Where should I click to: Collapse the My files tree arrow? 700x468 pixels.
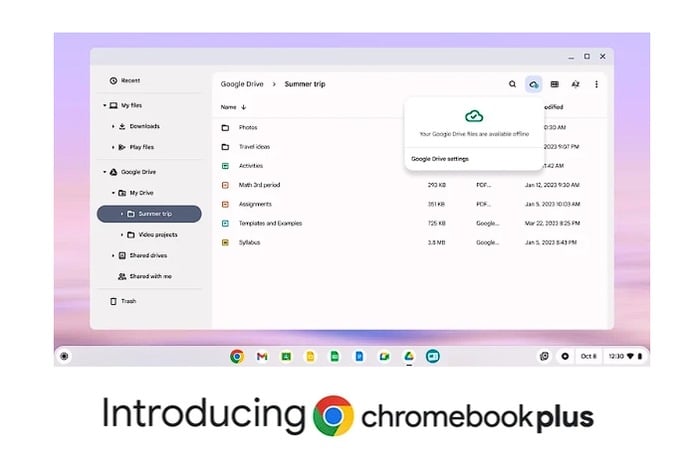104,105
